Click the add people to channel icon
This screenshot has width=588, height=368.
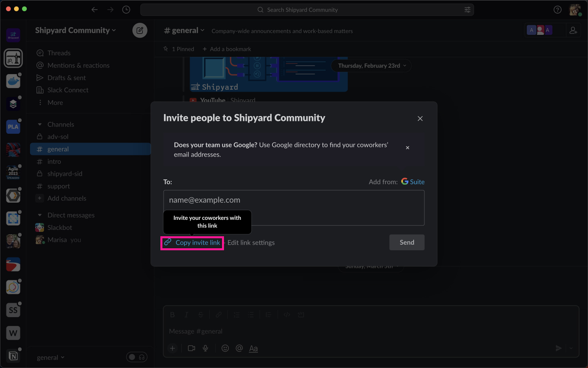pyautogui.click(x=573, y=30)
